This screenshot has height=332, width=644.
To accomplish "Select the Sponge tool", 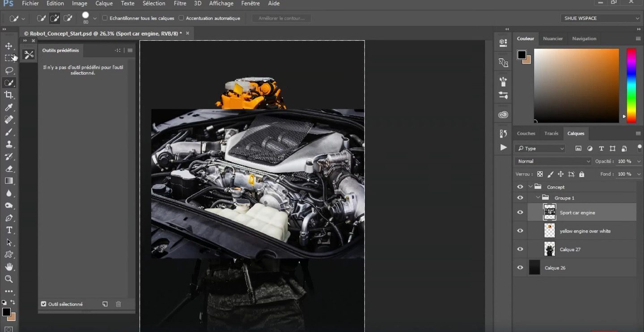I will (x=8, y=205).
